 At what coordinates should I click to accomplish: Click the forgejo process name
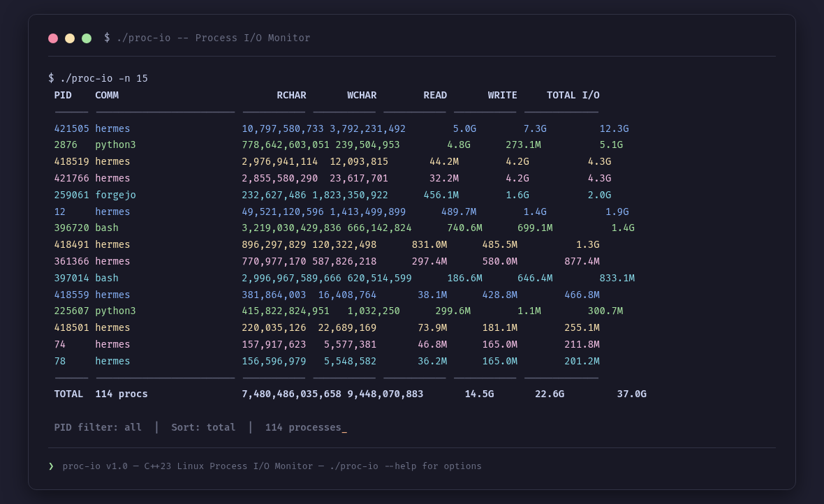pos(116,195)
